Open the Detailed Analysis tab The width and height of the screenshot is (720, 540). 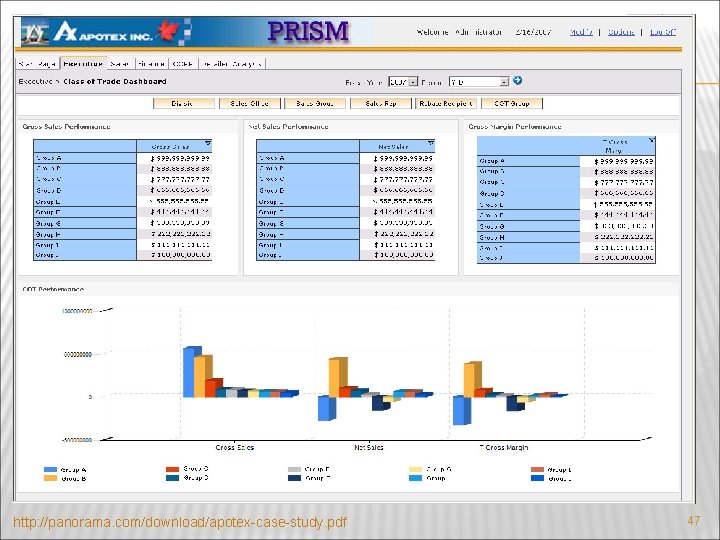(232, 64)
